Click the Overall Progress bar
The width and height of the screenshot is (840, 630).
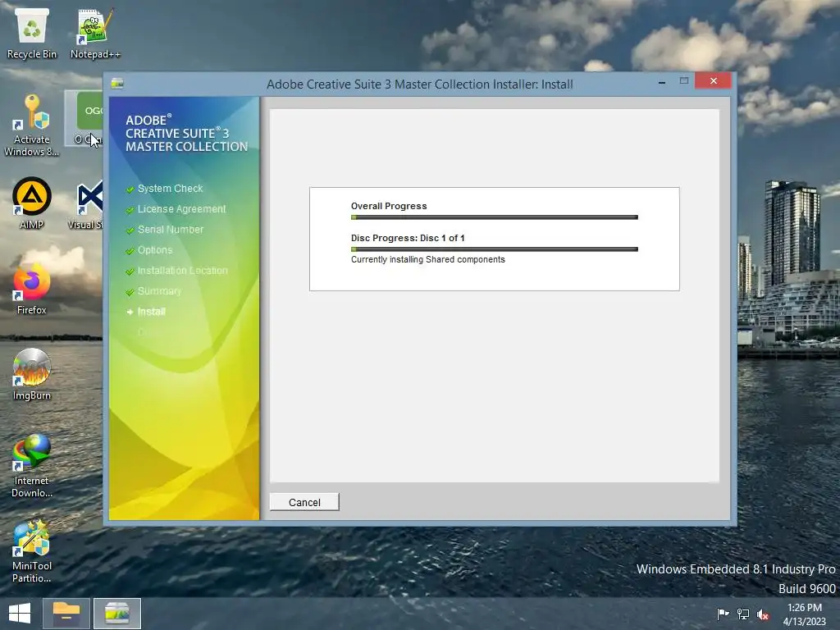[x=495, y=217]
